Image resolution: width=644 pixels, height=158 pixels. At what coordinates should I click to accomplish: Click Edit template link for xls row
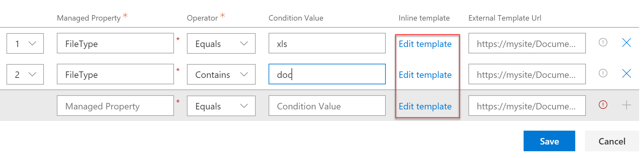point(425,44)
